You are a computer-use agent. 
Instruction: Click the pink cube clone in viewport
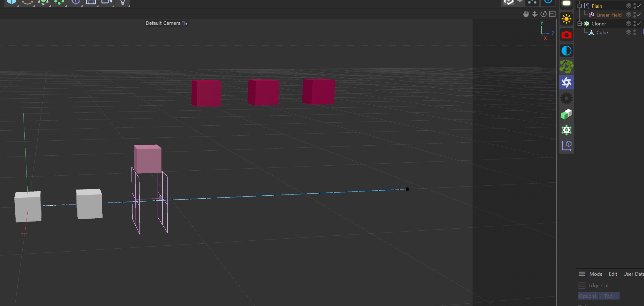[x=148, y=159]
